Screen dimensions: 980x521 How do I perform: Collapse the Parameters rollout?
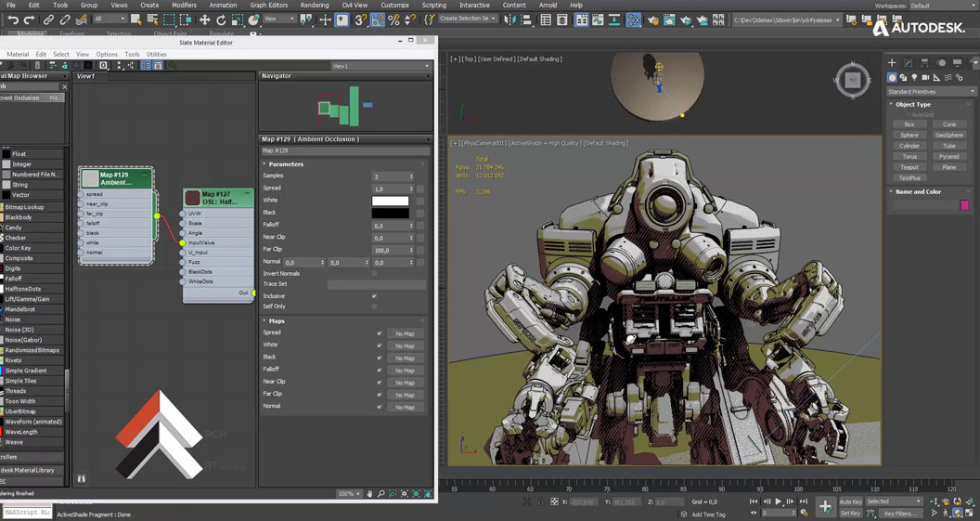286,164
